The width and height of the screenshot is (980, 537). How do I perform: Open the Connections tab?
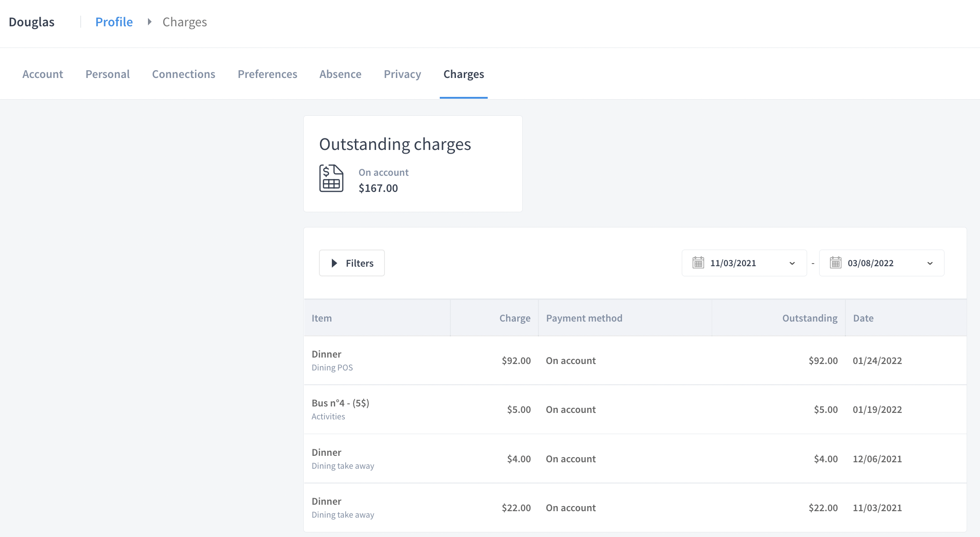click(x=183, y=74)
